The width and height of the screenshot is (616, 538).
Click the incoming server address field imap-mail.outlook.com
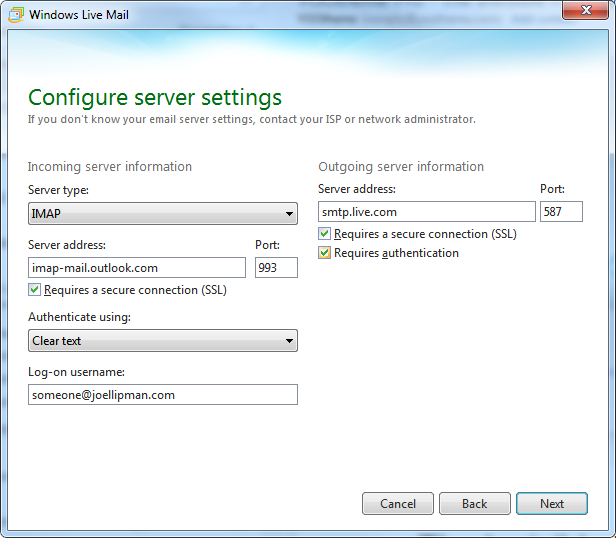137,268
